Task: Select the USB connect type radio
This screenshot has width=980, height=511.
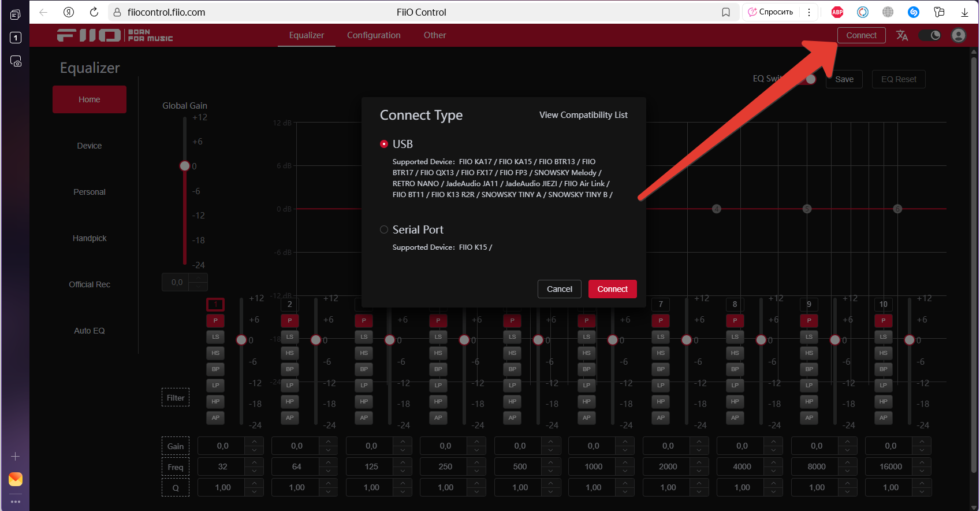Action: coord(384,144)
